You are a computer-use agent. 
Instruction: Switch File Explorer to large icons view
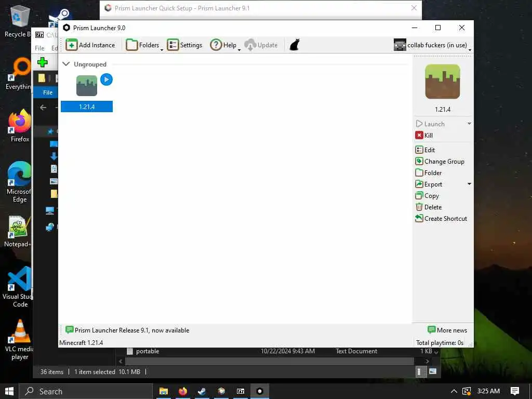tap(433, 371)
